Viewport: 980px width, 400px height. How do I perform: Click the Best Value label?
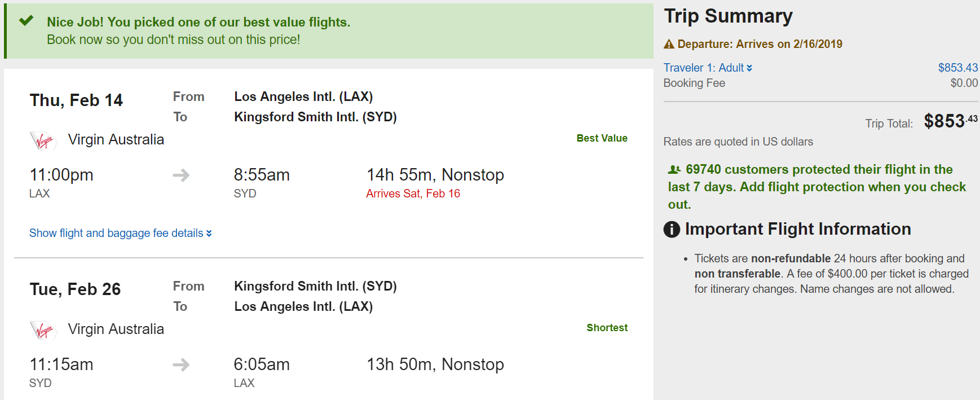coord(602,138)
